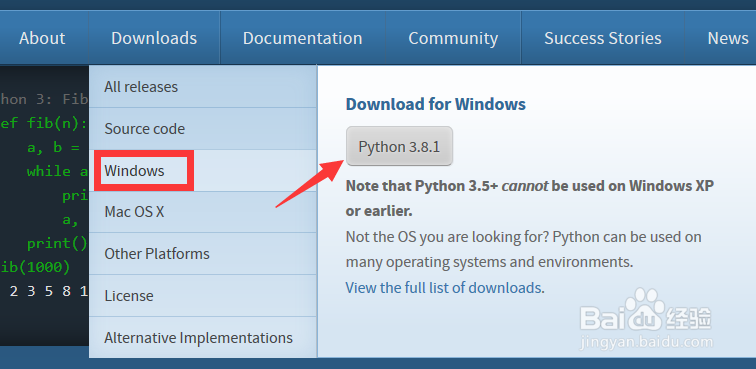Choose Mac OS X downloads entry
The height and width of the screenshot is (369, 756).
[x=202, y=212]
